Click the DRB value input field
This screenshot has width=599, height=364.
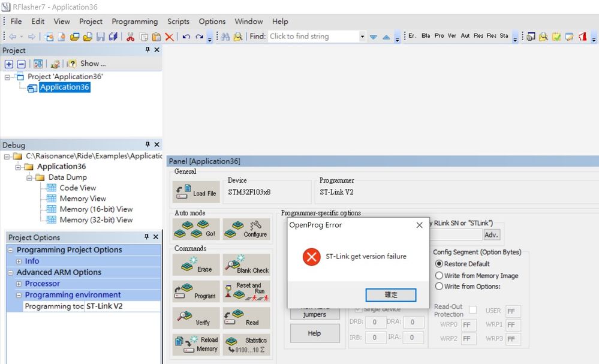tap(375, 322)
